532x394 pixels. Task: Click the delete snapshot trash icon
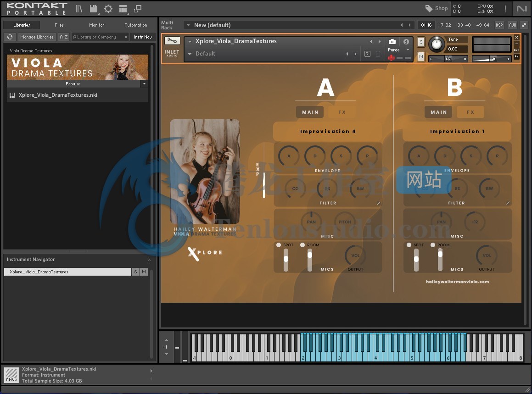(378, 54)
